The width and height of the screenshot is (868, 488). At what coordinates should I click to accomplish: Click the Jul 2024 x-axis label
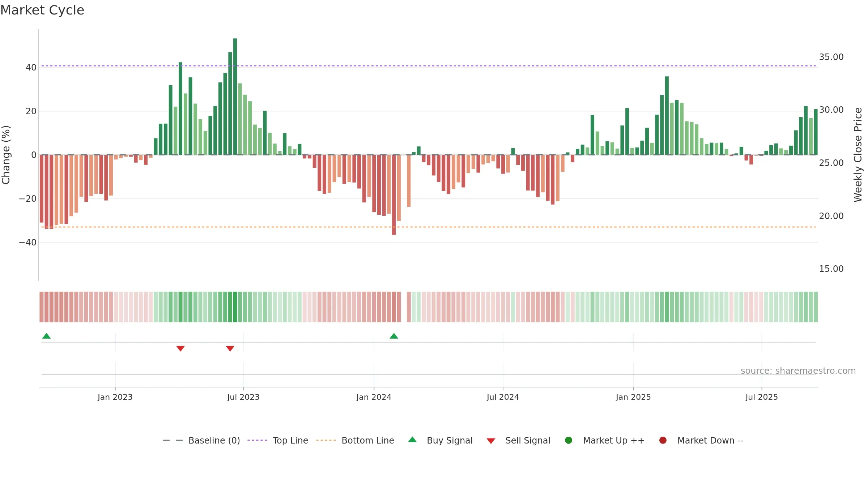(503, 397)
